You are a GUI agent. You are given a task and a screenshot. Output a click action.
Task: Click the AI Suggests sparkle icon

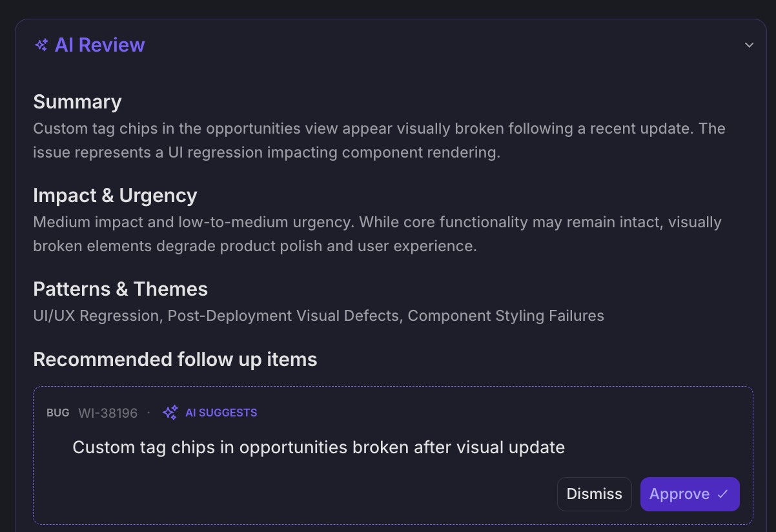[170, 413]
